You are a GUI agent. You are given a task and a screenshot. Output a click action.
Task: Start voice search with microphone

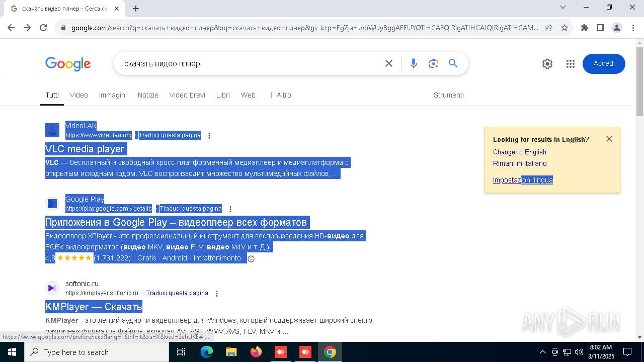414,63
